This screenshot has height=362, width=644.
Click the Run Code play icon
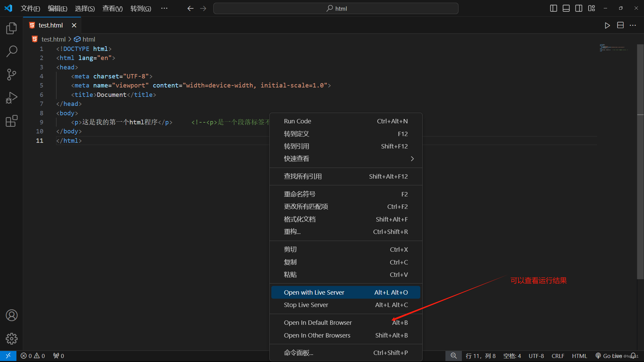pyautogui.click(x=607, y=25)
